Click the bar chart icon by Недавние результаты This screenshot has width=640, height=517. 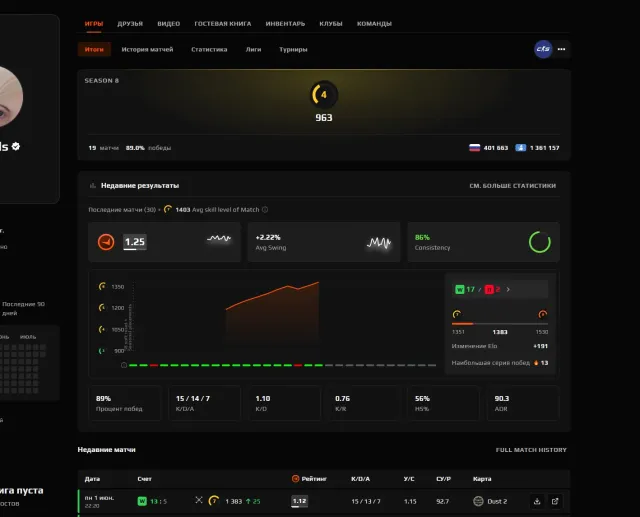coord(93,186)
